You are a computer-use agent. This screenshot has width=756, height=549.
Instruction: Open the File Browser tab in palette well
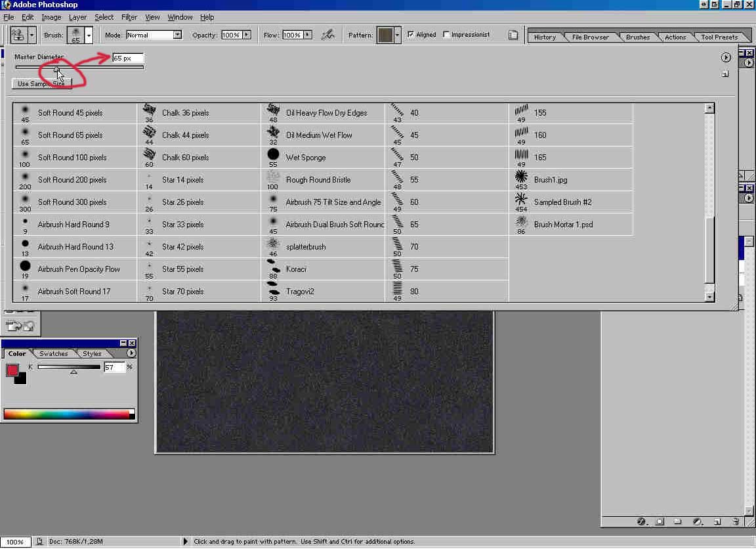point(590,37)
